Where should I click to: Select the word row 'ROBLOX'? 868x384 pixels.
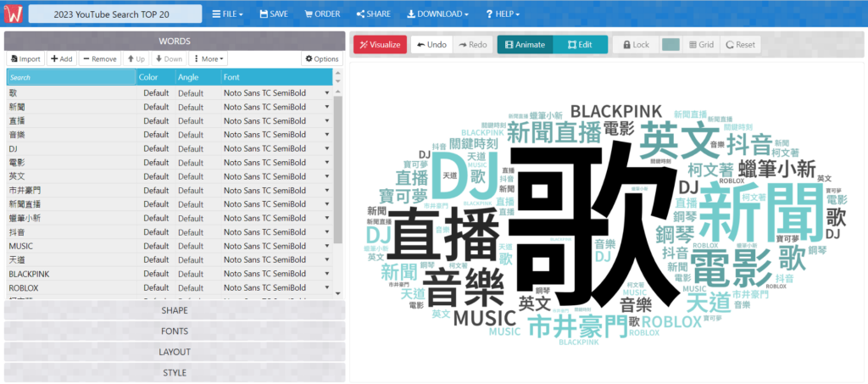[x=170, y=287]
